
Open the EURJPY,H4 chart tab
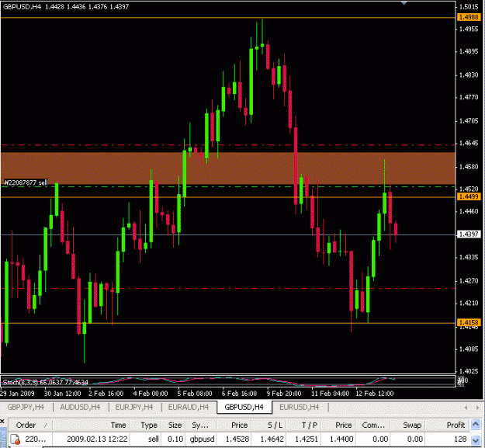click(134, 407)
